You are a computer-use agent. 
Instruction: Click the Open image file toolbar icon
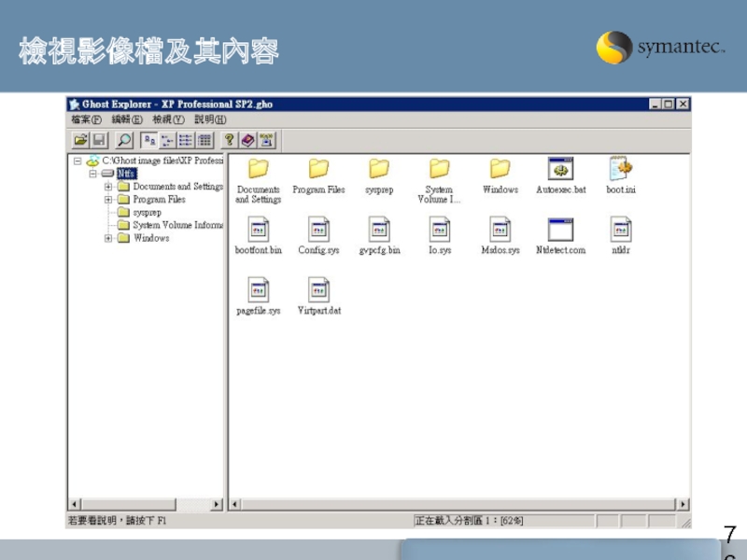pyautogui.click(x=80, y=140)
